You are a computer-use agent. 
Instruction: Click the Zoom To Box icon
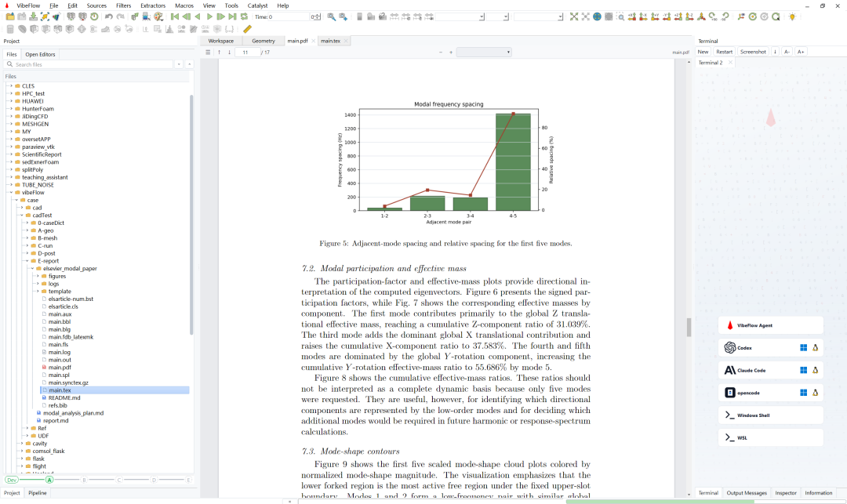[x=620, y=16]
